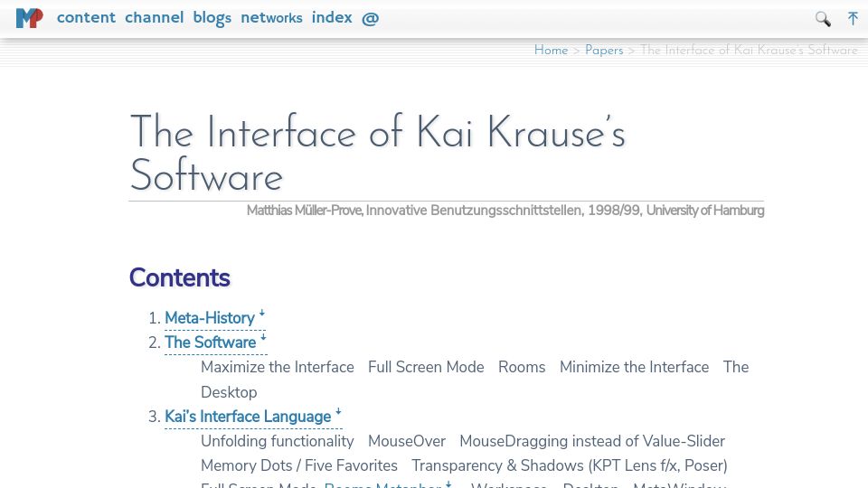868x488 pixels.
Task: Click Transparency & Shadows entry
Action: pos(570,465)
